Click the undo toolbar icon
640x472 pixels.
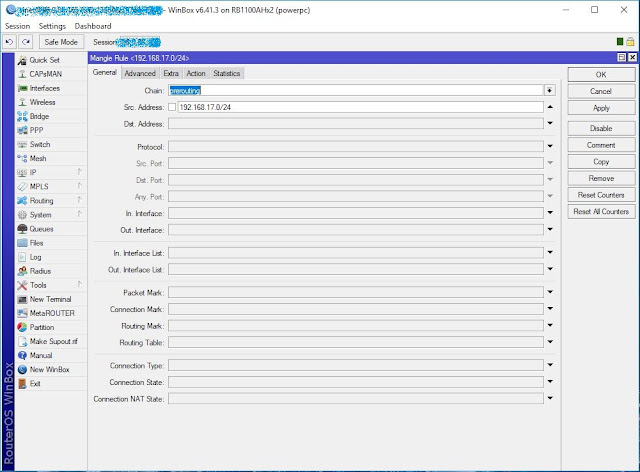[9, 42]
